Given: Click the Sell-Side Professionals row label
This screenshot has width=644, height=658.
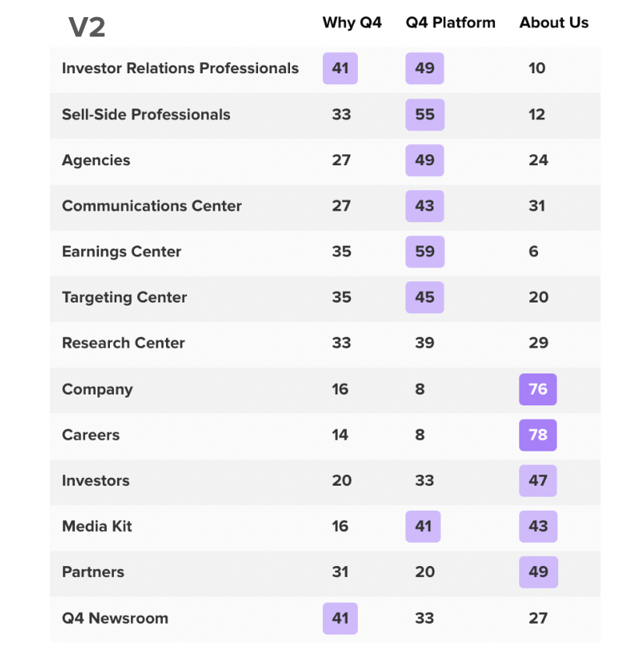Looking at the screenshot, I should [146, 115].
